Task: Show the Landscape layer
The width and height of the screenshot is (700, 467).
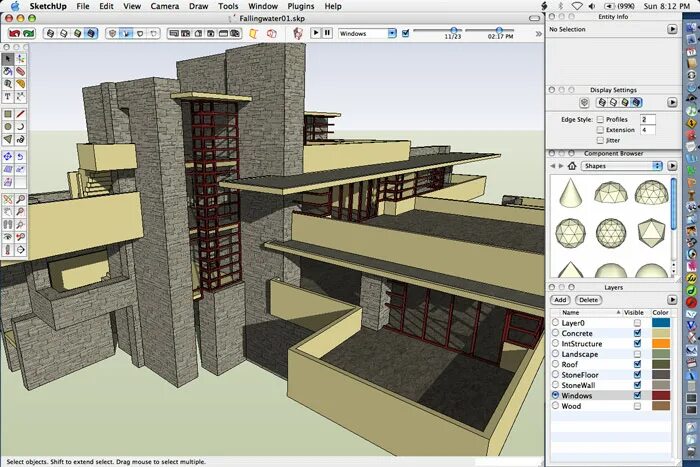Action: (637, 354)
